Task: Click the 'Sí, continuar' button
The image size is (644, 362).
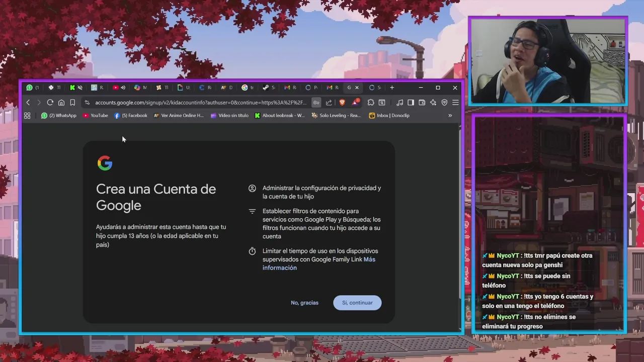Action: [x=357, y=303]
